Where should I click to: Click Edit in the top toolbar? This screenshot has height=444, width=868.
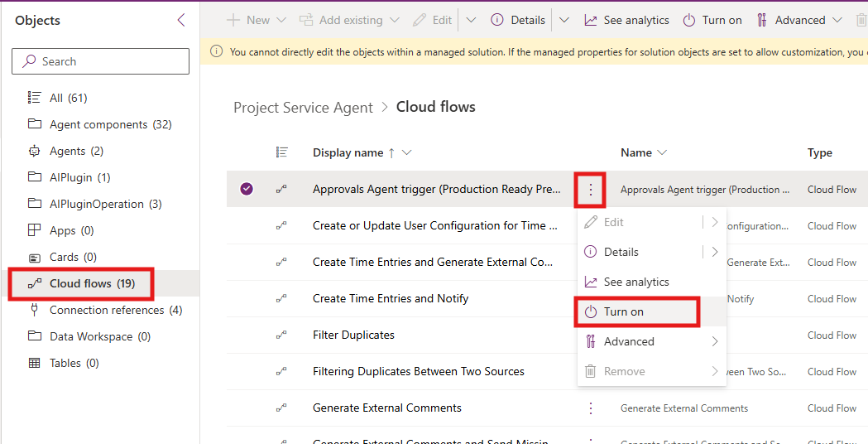tap(433, 21)
